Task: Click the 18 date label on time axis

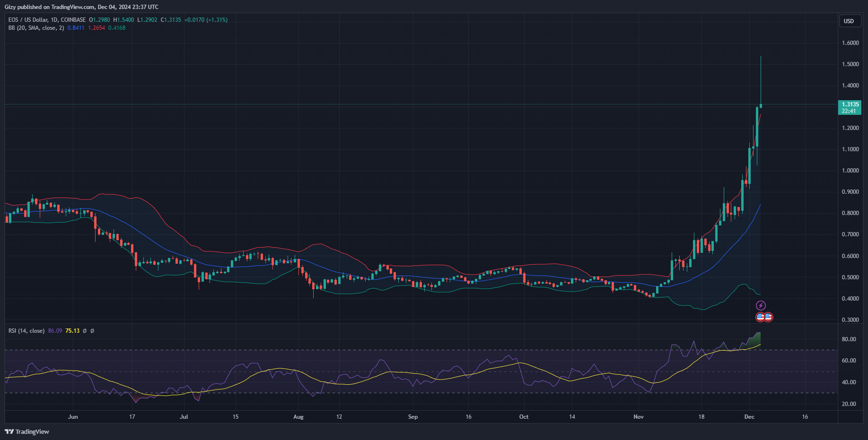Action: tap(701, 417)
